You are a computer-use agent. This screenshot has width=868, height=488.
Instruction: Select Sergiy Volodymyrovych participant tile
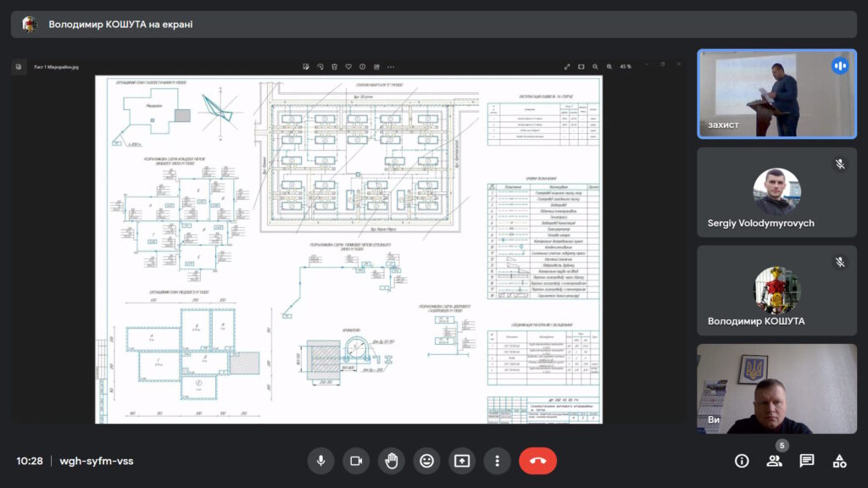tap(776, 192)
